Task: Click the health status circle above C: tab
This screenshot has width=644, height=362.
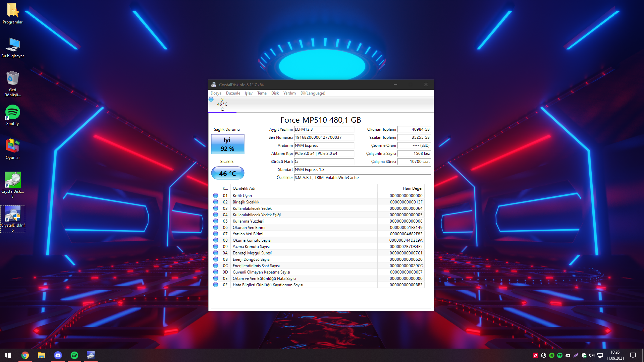Action: tap(211, 99)
